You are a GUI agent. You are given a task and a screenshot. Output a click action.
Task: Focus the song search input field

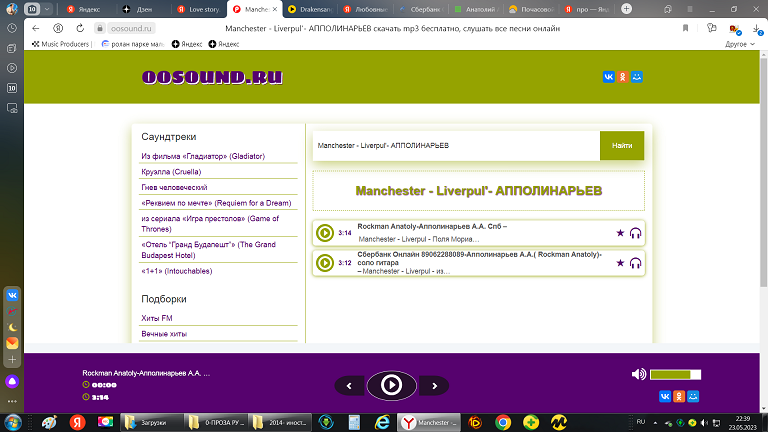coord(456,145)
